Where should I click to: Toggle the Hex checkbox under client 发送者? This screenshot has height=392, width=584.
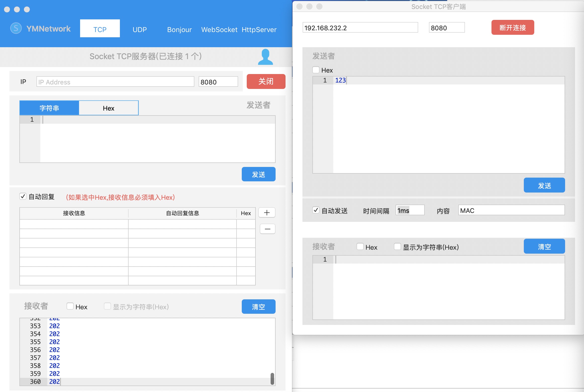316,70
